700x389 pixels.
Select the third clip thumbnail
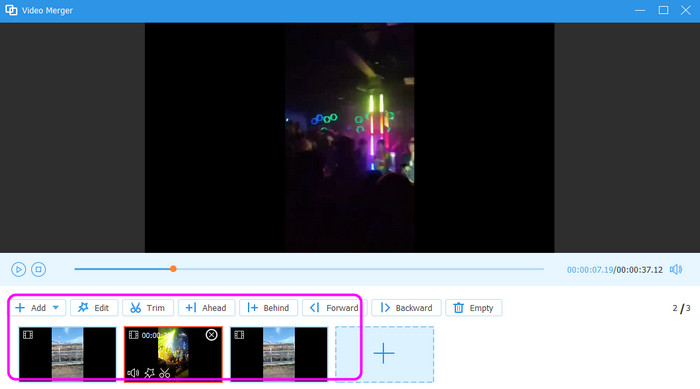point(279,354)
